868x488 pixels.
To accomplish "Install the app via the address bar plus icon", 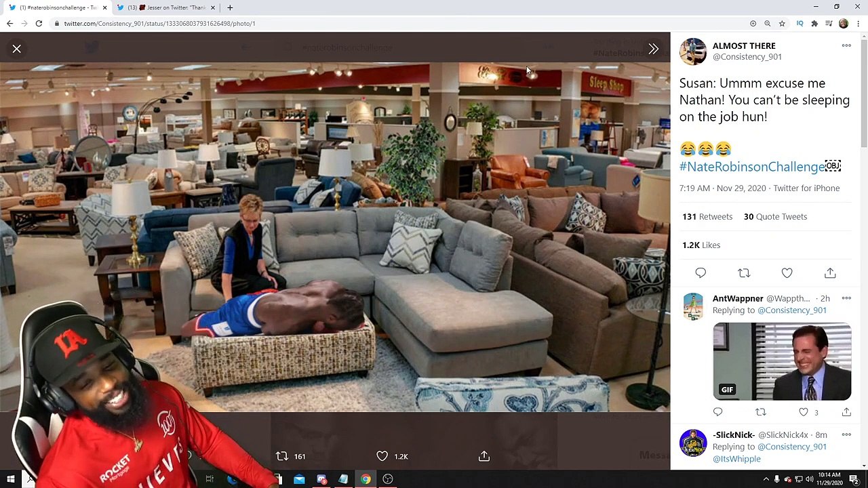I will point(753,24).
